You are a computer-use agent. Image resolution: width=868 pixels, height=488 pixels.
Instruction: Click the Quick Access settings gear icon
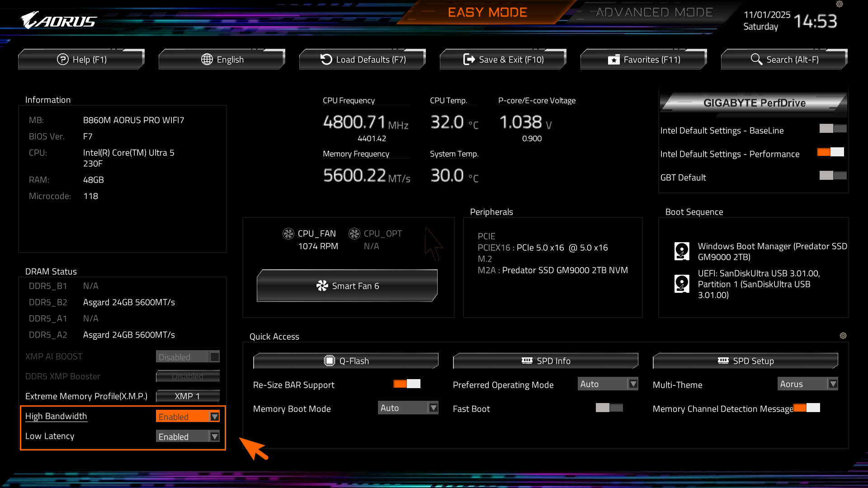843,336
